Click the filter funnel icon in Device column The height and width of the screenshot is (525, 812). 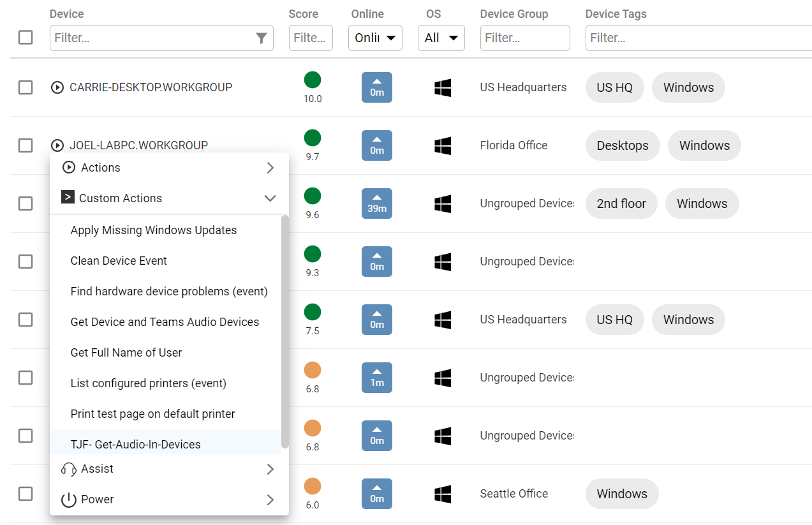[261, 38]
